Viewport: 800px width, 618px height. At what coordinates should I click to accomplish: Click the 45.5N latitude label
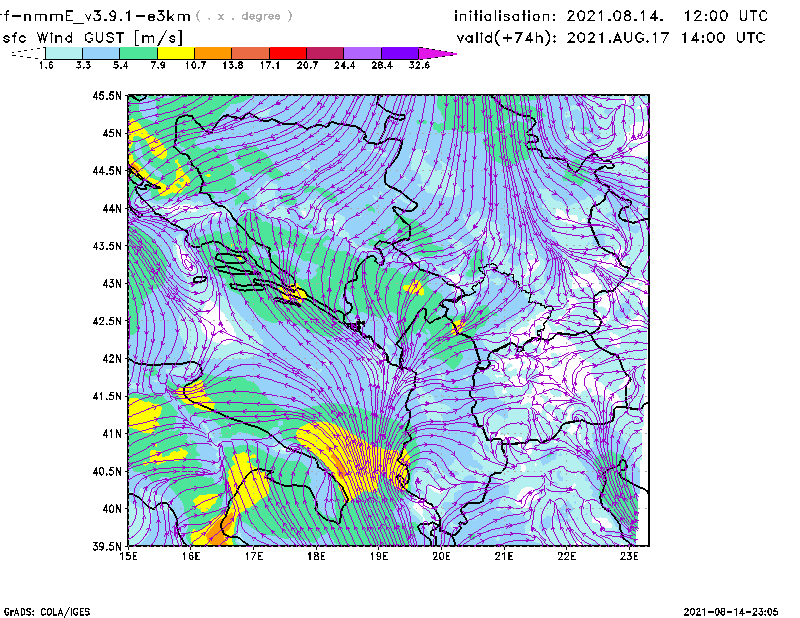click(107, 95)
